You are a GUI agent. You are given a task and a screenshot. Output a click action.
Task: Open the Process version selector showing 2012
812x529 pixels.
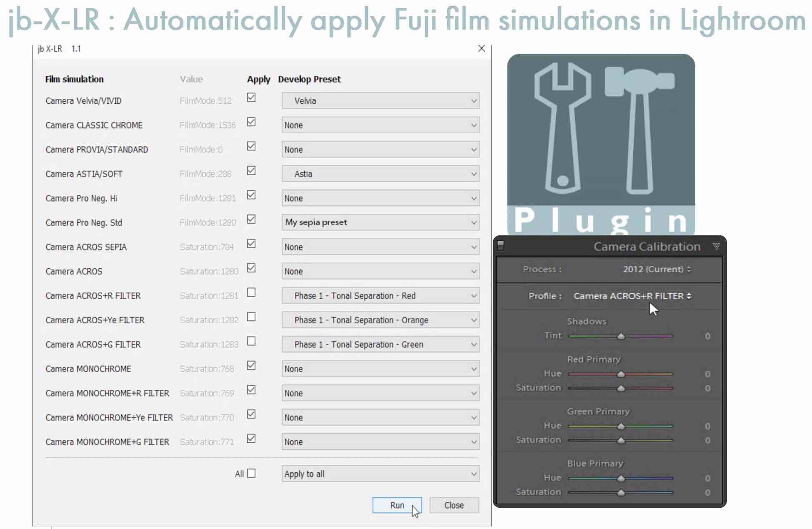click(x=656, y=269)
